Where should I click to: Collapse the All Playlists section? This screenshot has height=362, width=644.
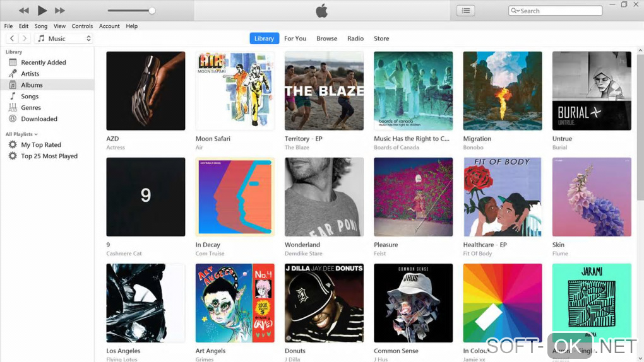pos(21,134)
